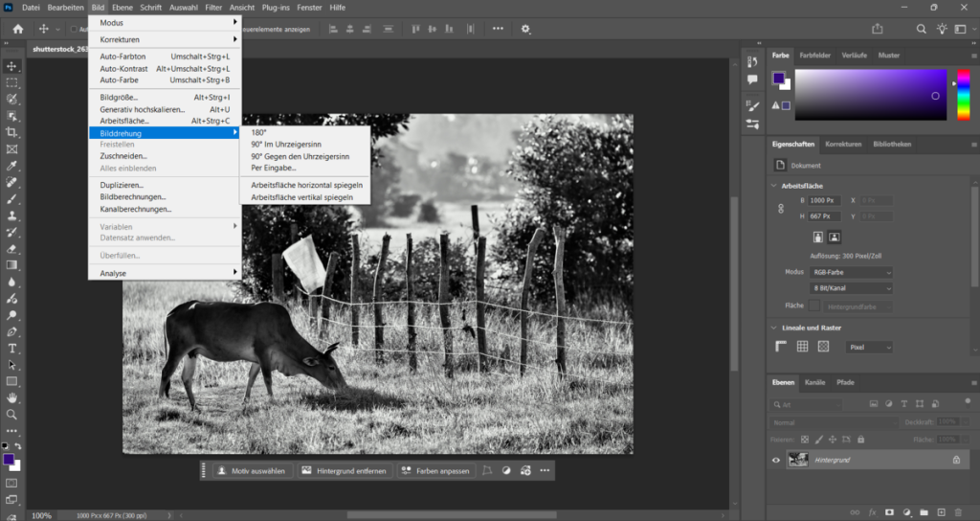Screen dimensions: 980x521
Task: Open the options bar settings gear
Action: [x=525, y=29]
